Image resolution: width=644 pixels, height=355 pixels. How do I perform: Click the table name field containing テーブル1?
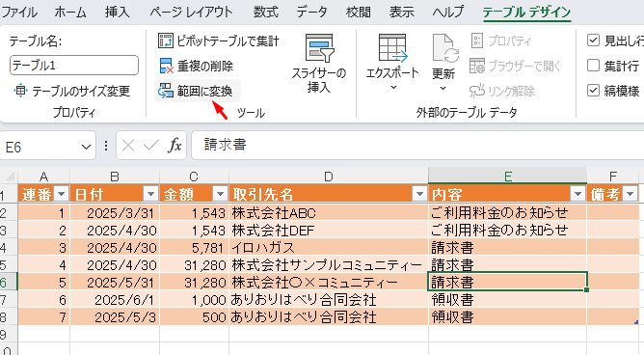74,66
